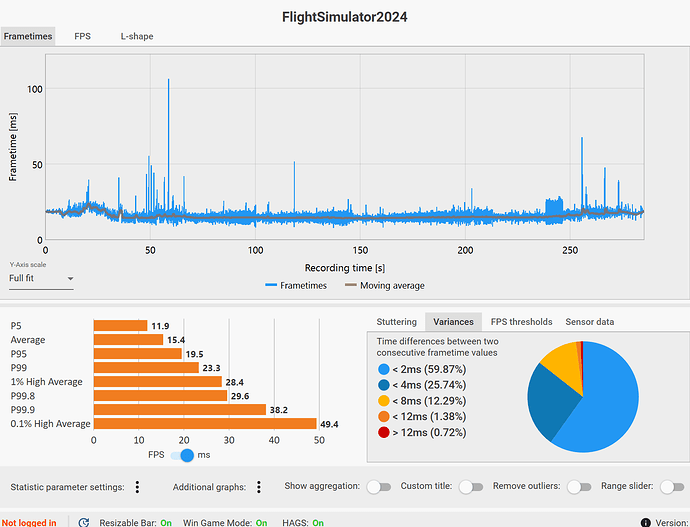Viewport: 690px width, 527px height.
Task: Toggle the FPS / ms unit switch
Action: [182, 455]
